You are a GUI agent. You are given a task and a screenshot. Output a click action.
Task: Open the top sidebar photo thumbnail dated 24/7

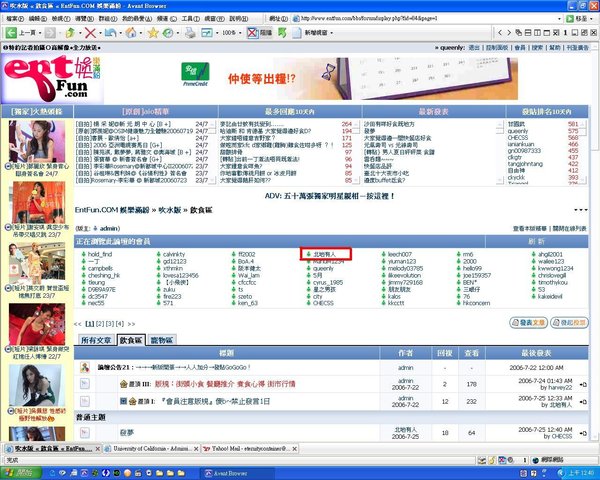coord(37,142)
